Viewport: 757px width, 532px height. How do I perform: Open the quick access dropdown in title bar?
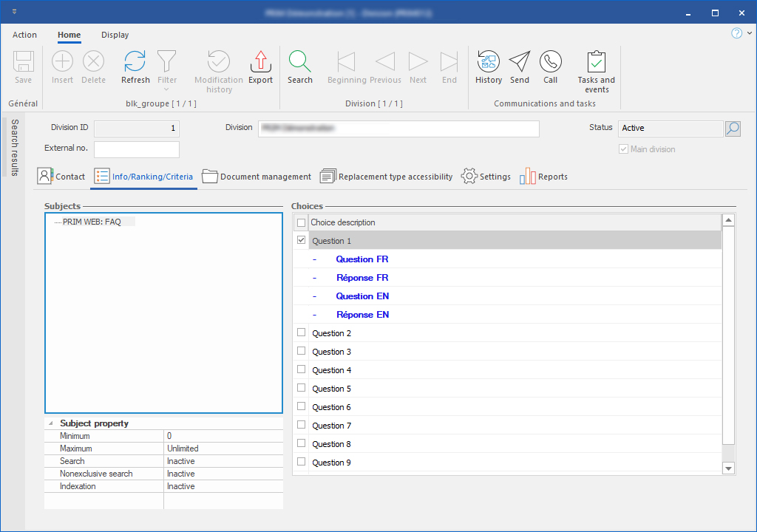tap(14, 13)
